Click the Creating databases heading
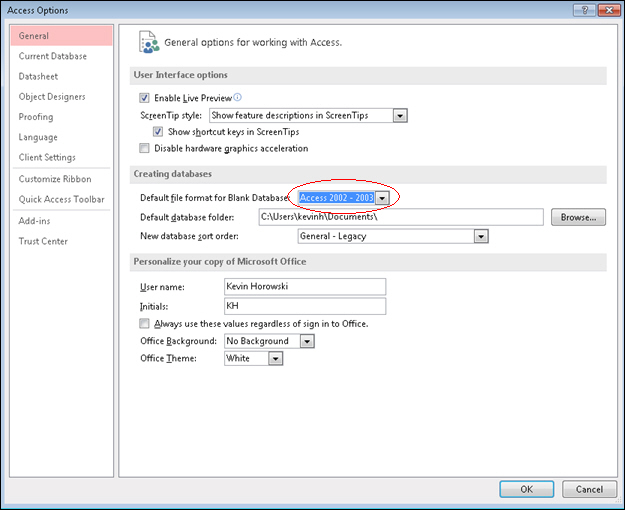625x510 pixels. pyautogui.click(x=173, y=174)
